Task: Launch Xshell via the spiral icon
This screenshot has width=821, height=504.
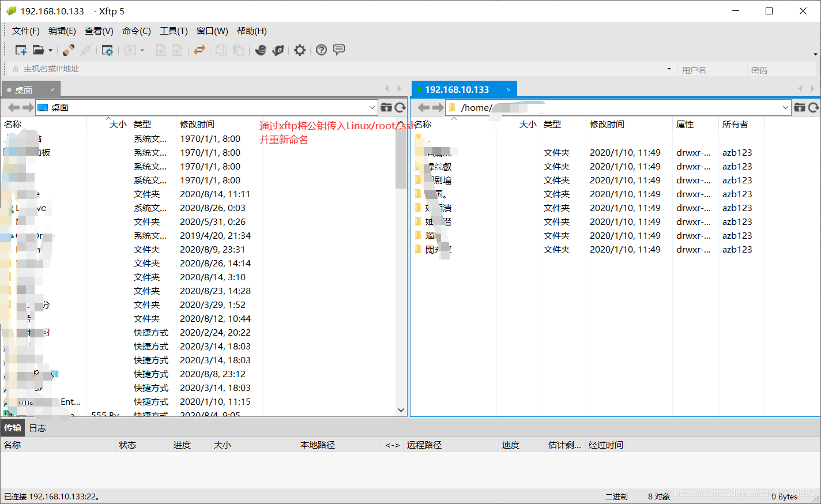Action: tap(261, 50)
